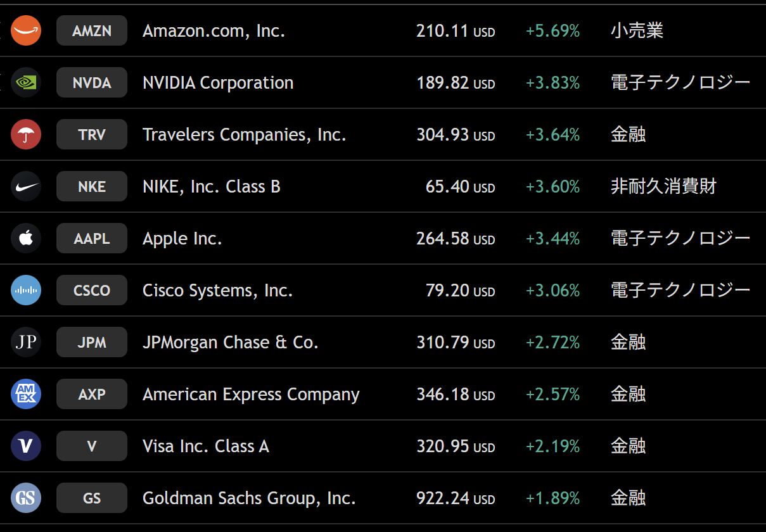The image size is (766, 532).
Task: Click the CSCO ticker button
Action: pyautogui.click(x=92, y=290)
